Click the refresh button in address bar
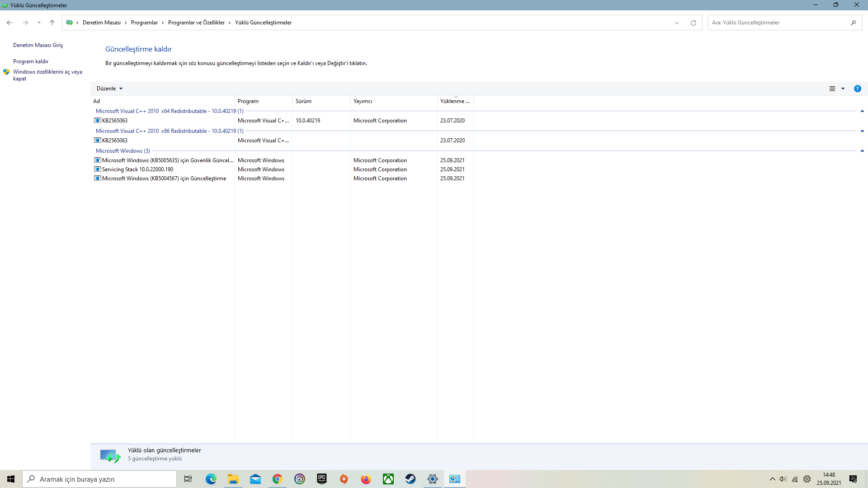 [693, 23]
